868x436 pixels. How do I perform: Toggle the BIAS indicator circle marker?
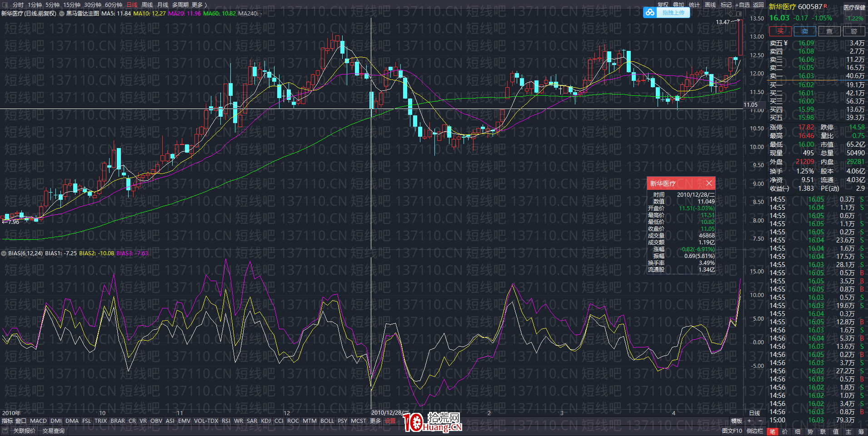(4, 253)
